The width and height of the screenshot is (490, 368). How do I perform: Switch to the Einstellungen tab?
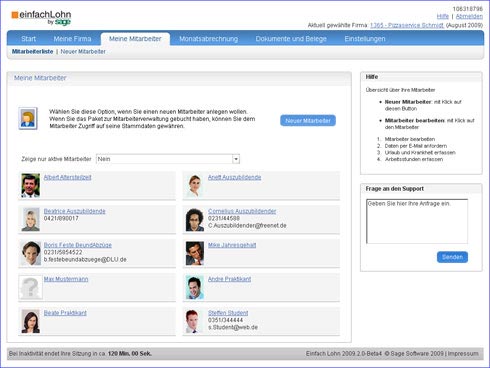[x=365, y=39]
